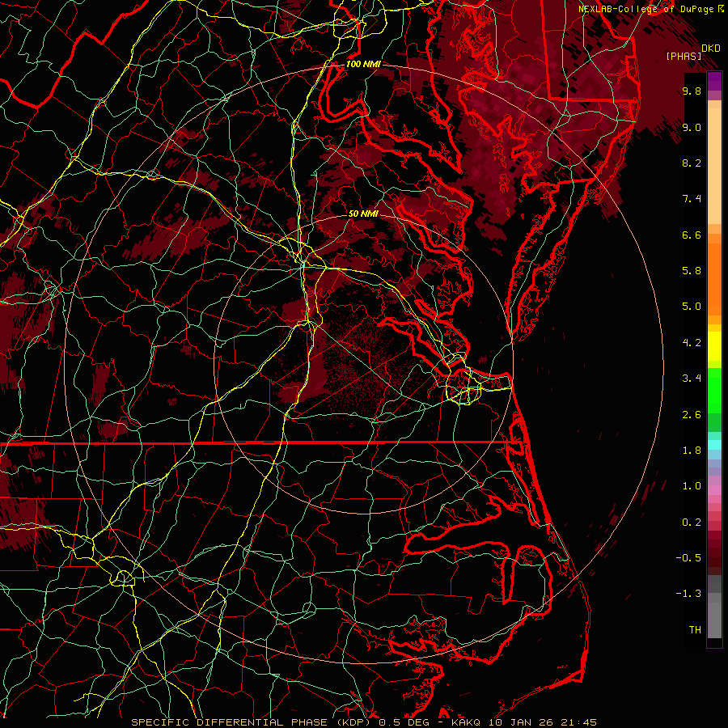Click the 1.8 legend value

692,451
